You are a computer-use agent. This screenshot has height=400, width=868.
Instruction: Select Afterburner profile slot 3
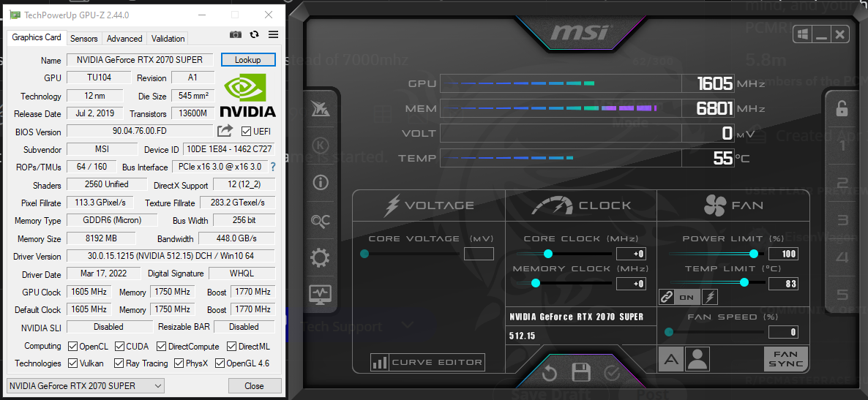842,220
